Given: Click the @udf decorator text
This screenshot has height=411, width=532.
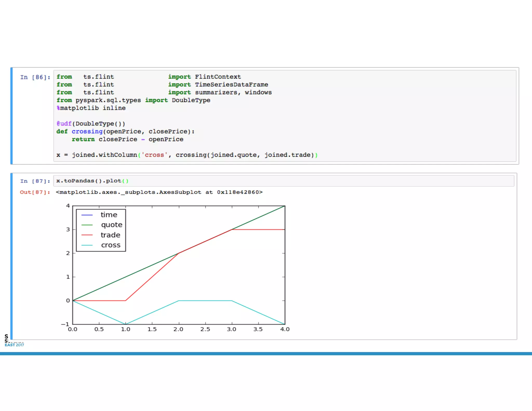Looking at the screenshot, I should point(64,124).
